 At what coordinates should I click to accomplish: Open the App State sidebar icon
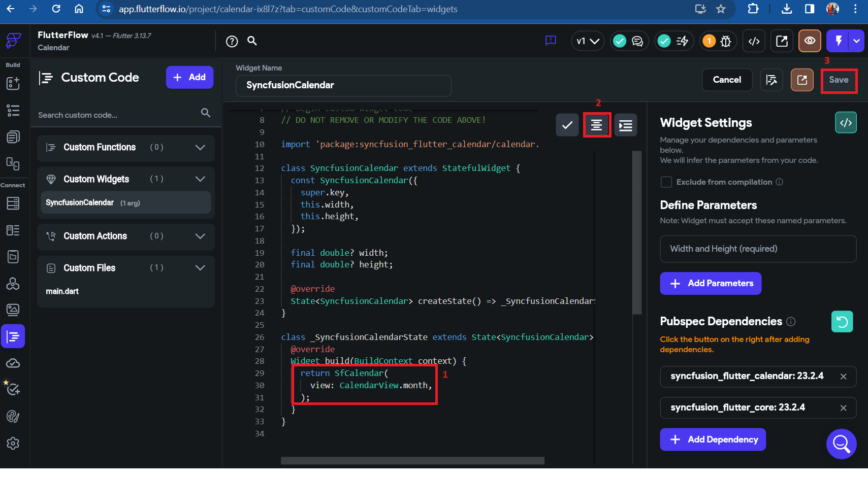(x=13, y=257)
